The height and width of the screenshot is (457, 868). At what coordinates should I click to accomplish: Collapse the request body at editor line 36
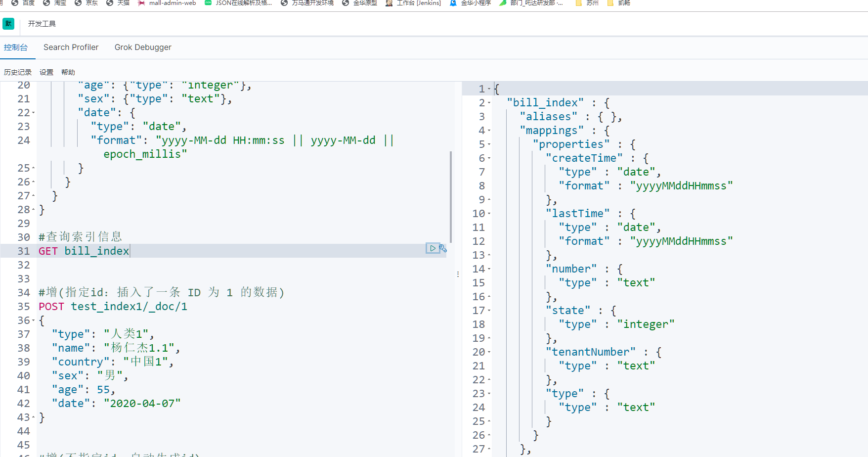[x=34, y=320]
